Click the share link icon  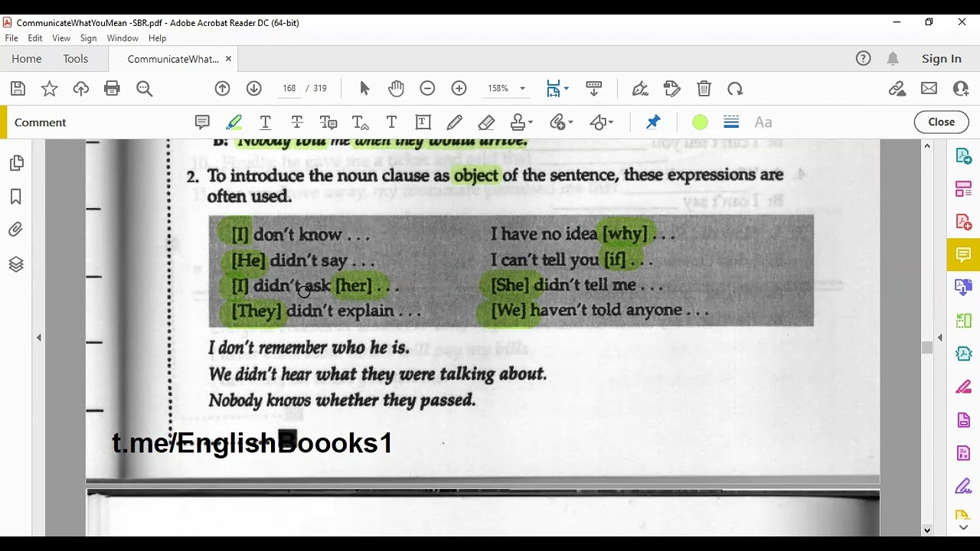point(897,89)
